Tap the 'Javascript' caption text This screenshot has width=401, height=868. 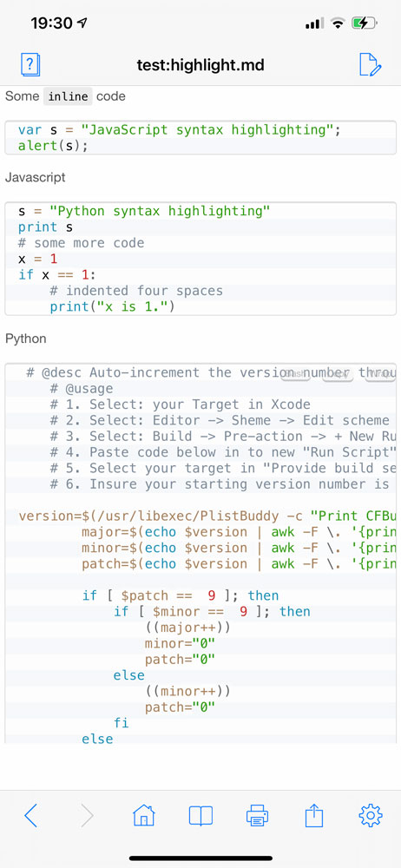pos(35,178)
